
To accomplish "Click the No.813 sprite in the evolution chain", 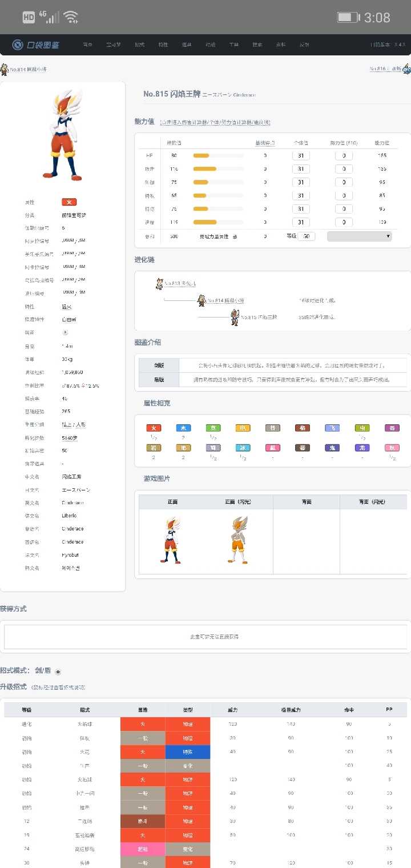I will click(x=160, y=283).
